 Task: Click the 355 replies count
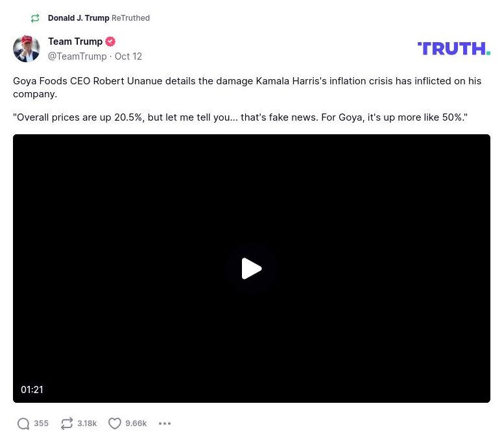pos(41,424)
